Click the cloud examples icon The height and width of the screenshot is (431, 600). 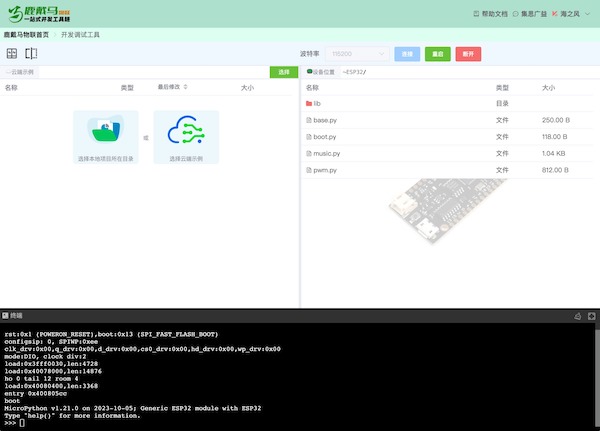point(185,131)
